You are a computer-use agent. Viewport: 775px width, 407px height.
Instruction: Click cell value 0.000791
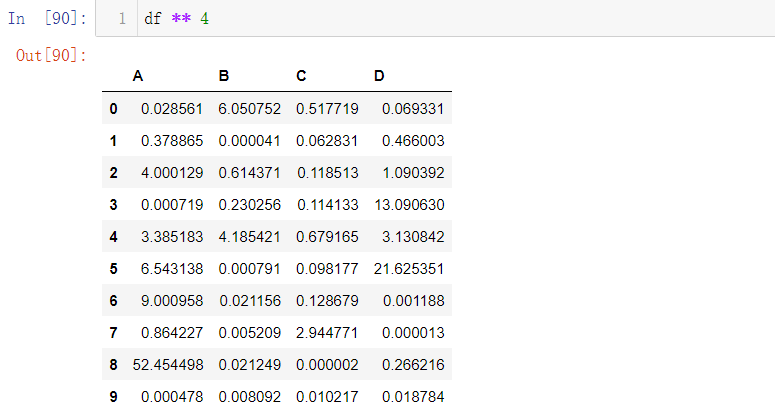[250, 269]
